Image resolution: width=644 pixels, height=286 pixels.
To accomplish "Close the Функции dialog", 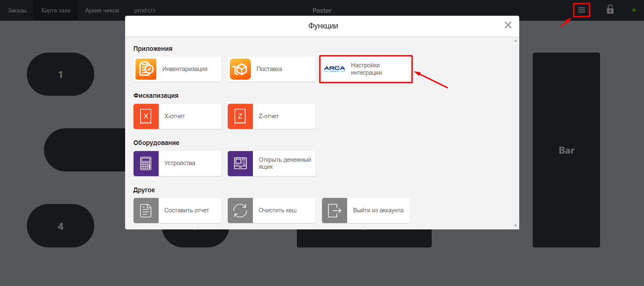I will point(508,25).
